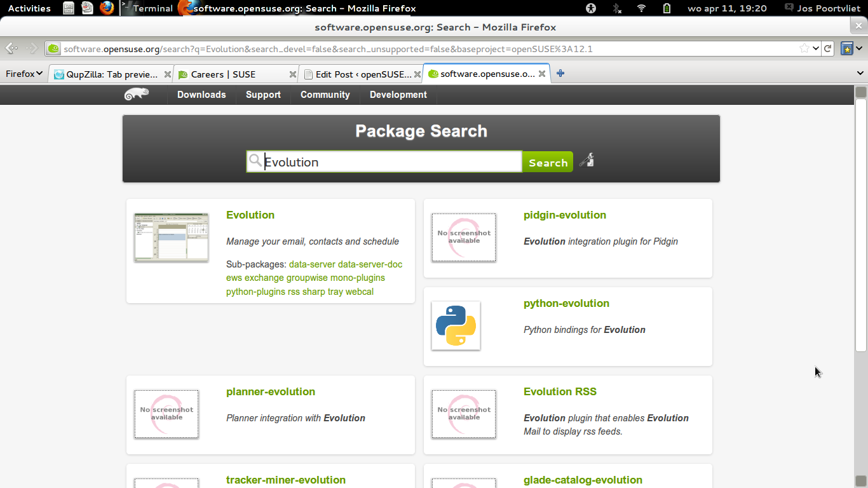The image size is (868, 488).
Task: Bookmark this page with the star
Action: 804,48
